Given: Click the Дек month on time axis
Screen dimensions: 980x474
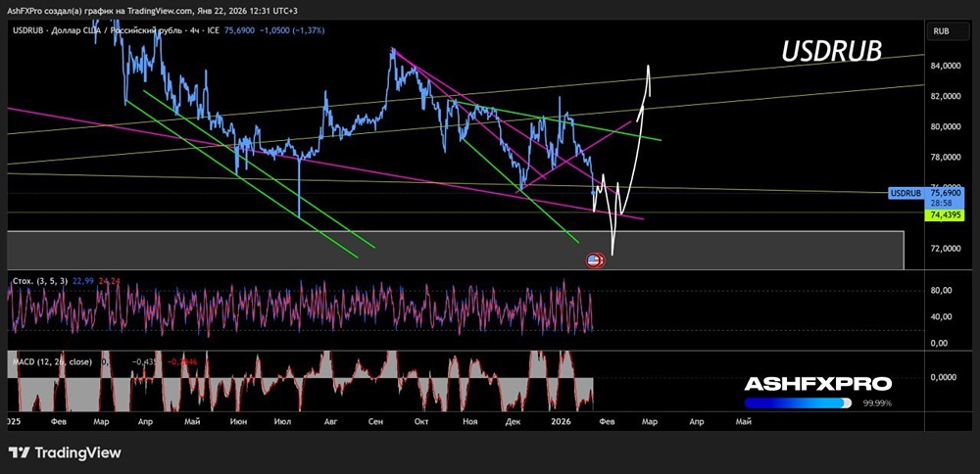Looking at the screenshot, I should click(514, 422).
